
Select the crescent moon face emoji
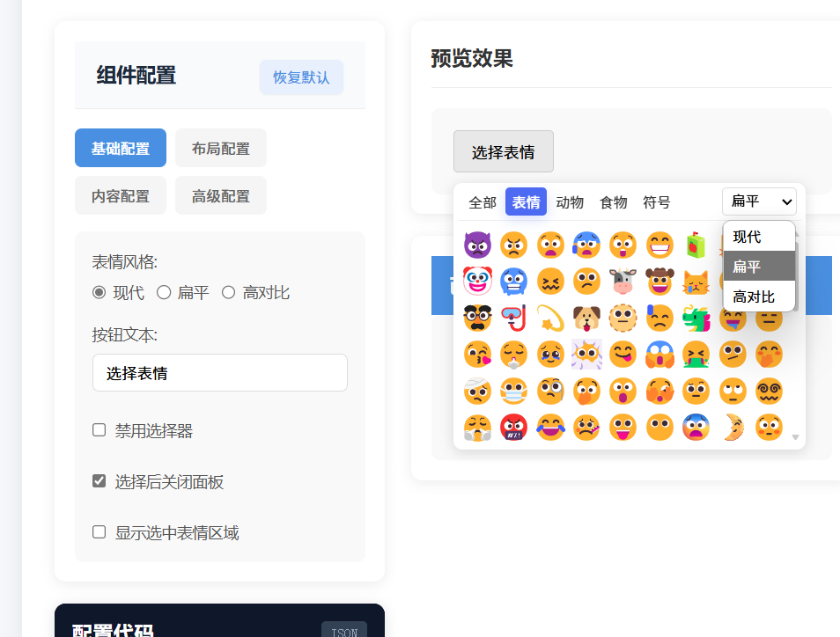(x=732, y=427)
